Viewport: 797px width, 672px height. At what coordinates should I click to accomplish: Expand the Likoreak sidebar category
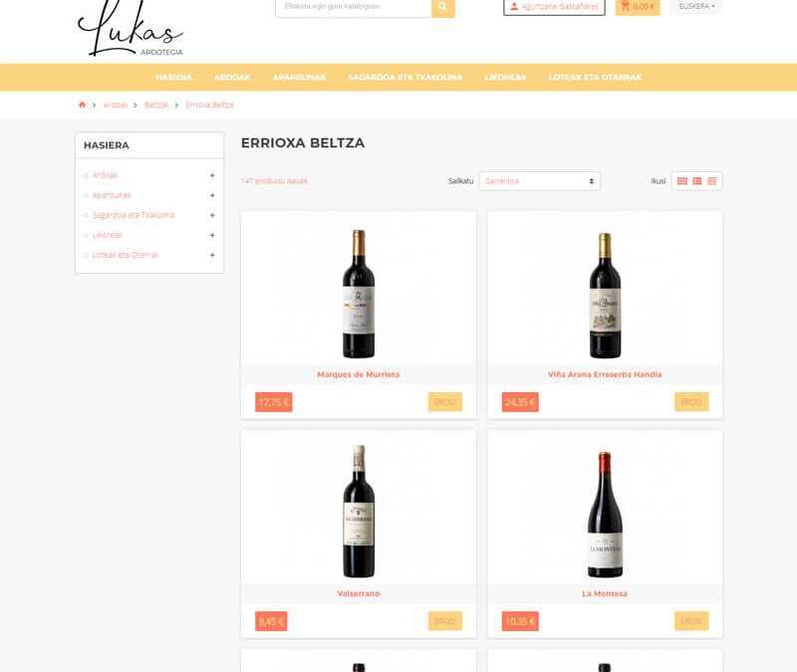click(x=212, y=235)
